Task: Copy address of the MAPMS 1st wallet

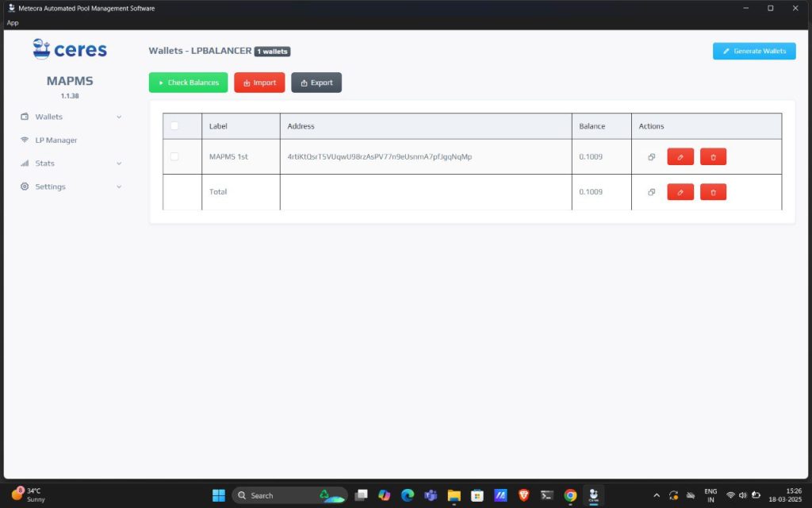Action: [x=652, y=156]
